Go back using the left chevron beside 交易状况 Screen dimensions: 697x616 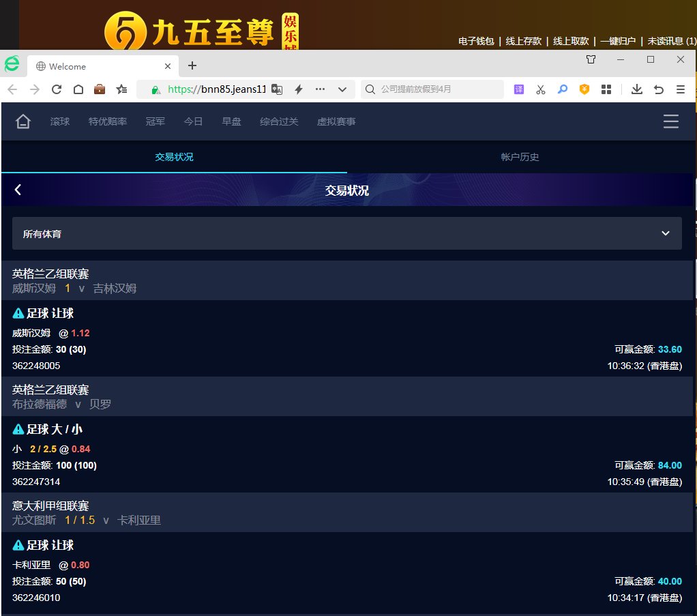(x=18, y=190)
